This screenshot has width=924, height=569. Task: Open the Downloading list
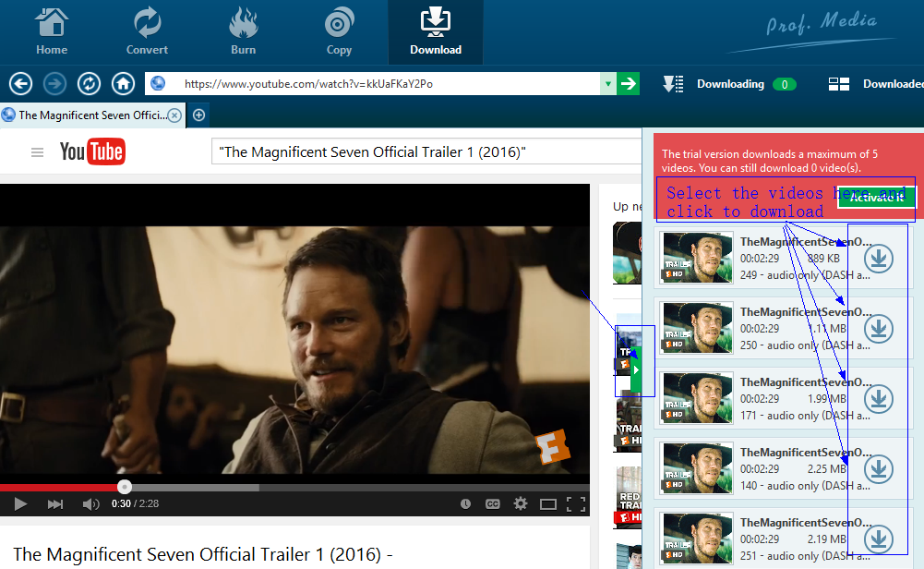(x=729, y=84)
